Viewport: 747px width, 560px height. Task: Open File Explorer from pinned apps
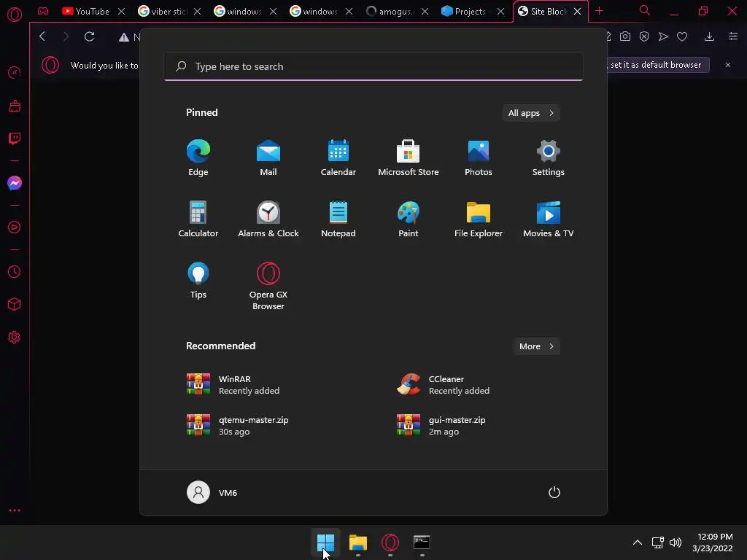pyautogui.click(x=479, y=219)
